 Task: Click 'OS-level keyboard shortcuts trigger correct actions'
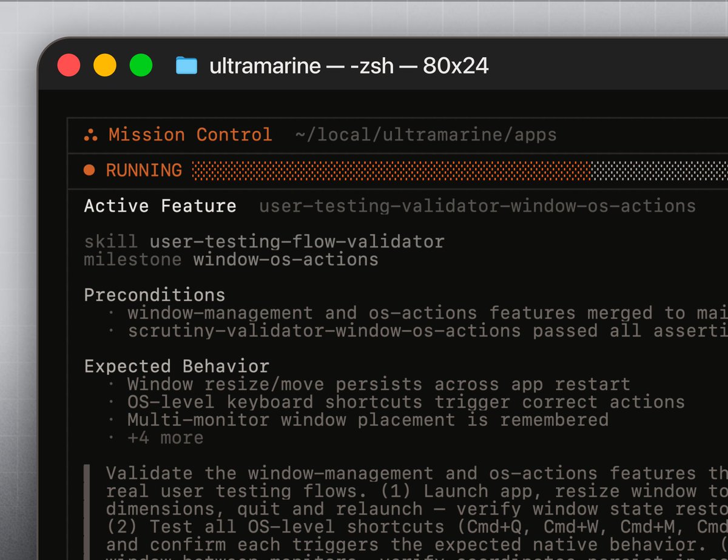pyautogui.click(x=406, y=402)
